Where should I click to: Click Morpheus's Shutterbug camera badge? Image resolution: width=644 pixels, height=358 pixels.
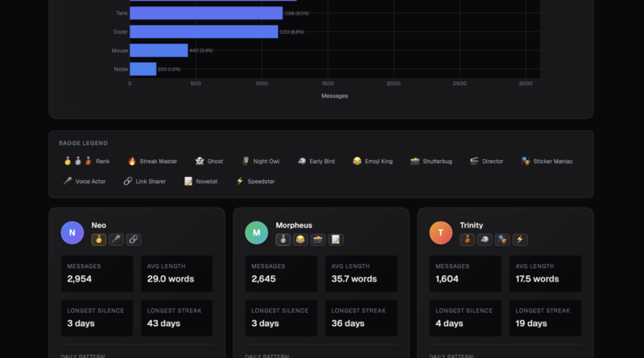pyautogui.click(x=318, y=239)
